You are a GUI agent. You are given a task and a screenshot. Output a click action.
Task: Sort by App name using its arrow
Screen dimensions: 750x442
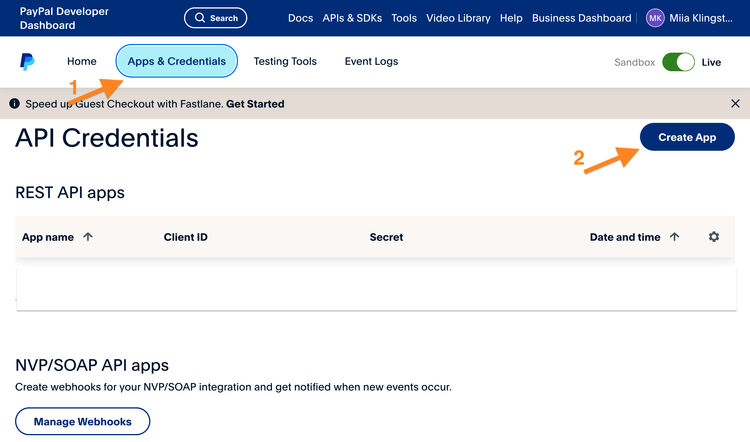click(x=88, y=237)
